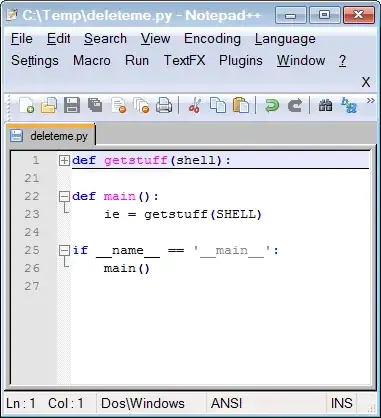Open the View menu
Screen dimensions: 381x418
(x=155, y=39)
